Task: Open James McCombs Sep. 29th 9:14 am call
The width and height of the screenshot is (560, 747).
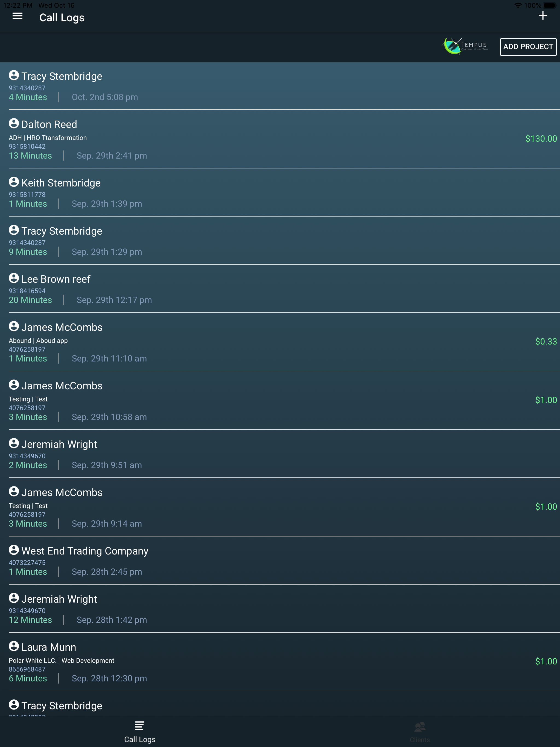Action: (280, 507)
